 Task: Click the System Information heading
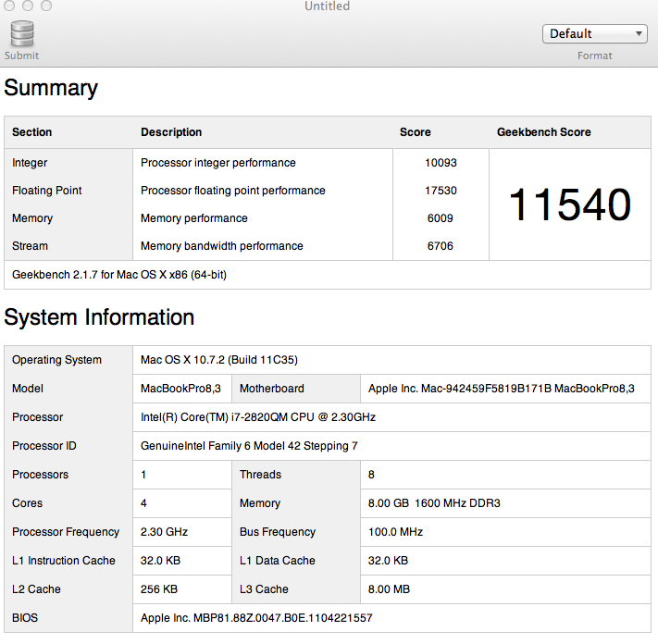99,317
